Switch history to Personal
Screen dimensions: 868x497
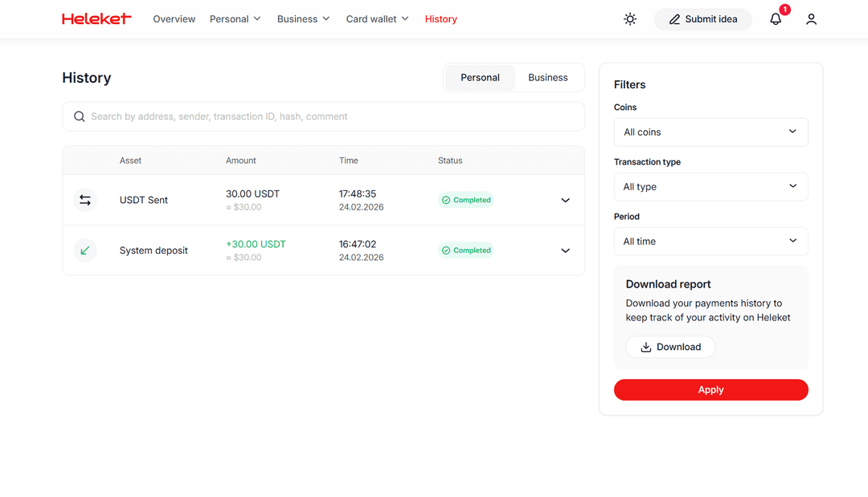coord(480,78)
